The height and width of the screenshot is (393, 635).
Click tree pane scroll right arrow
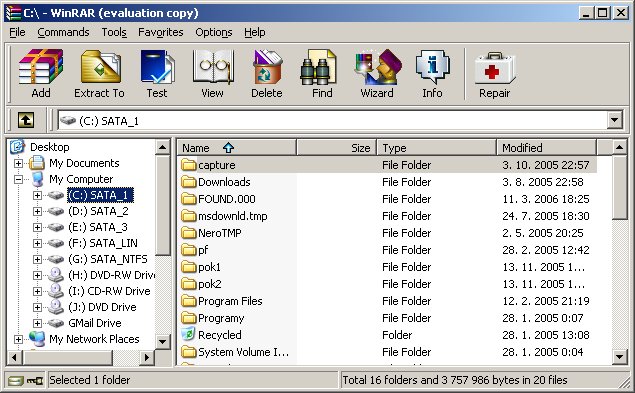(x=147, y=357)
